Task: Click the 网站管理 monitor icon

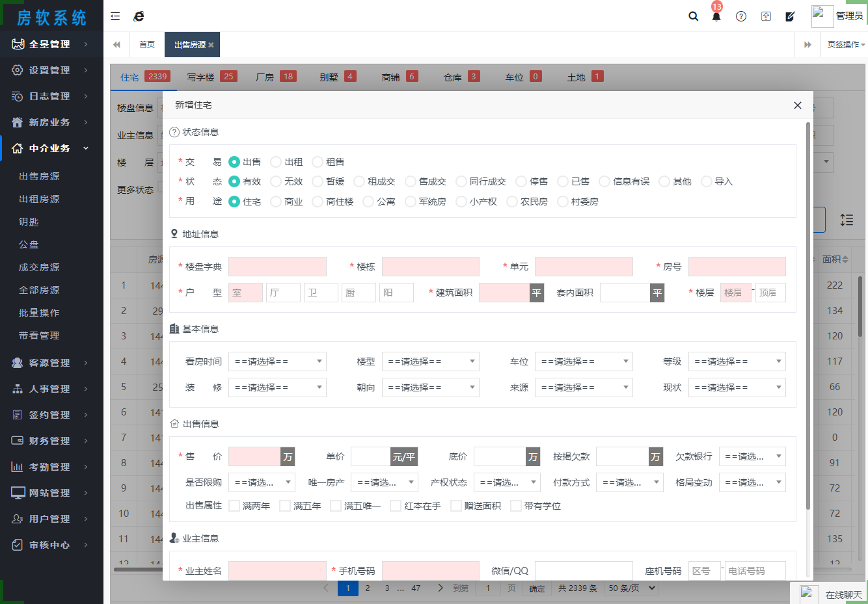Action: (18, 493)
